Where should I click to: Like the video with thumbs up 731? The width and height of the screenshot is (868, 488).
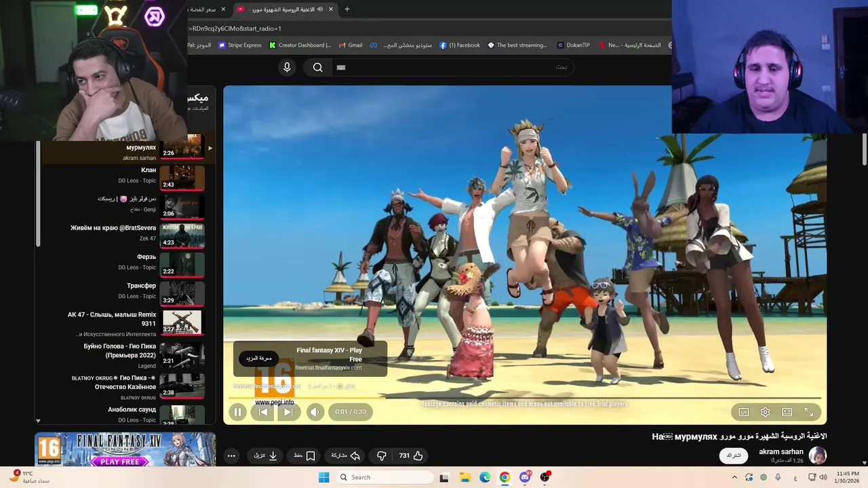pos(411,455)
